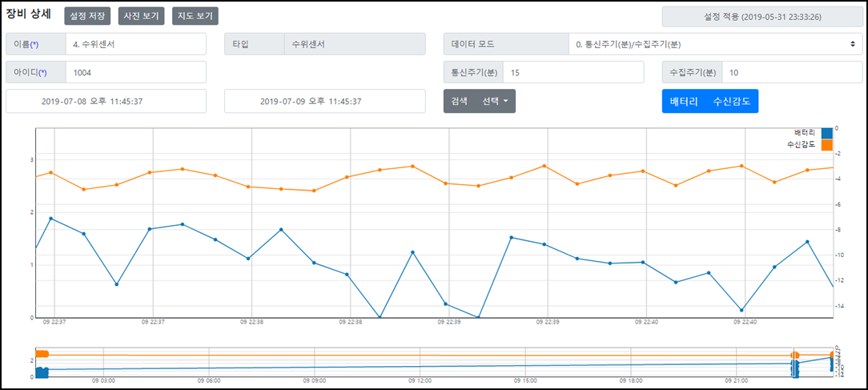Click the 설정 적용 button

point(762,16)
